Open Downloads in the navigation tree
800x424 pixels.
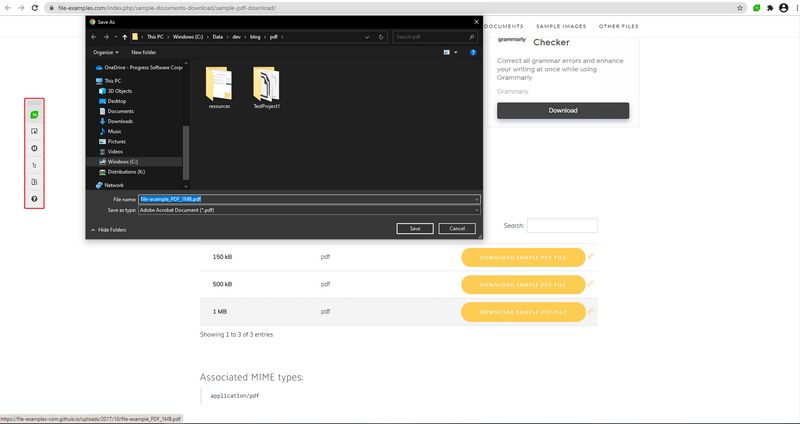point(116,121)
